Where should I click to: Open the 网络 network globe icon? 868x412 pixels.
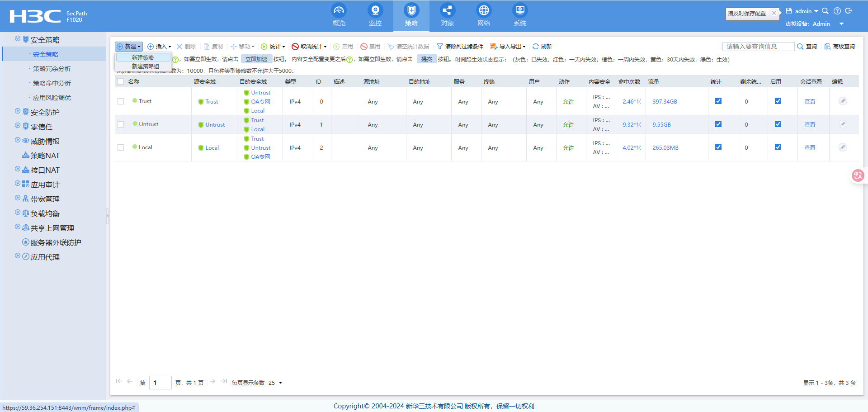tap(483, 11)
